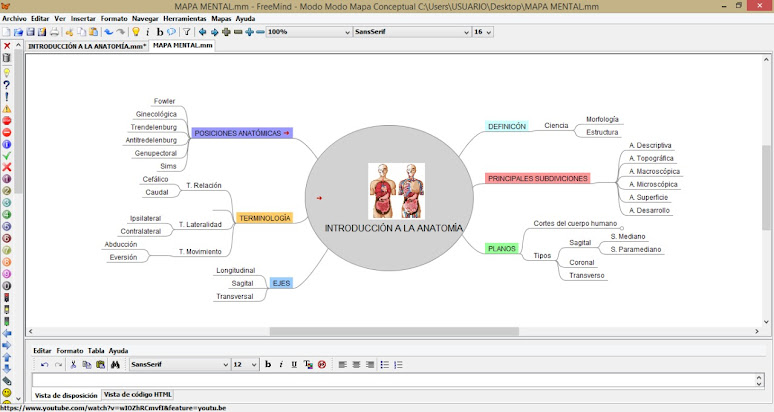Click binoculars find icon in note editor
Screen dimensions: 774x412
(116, 365)
